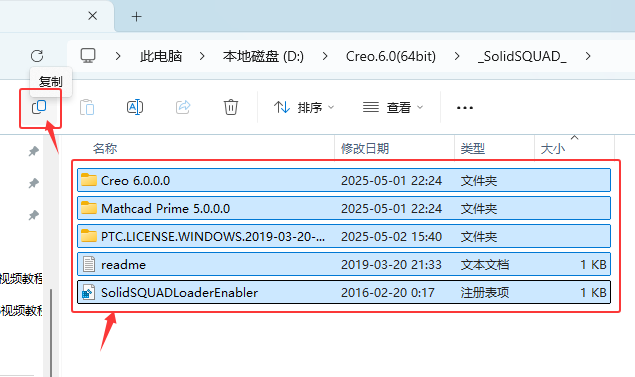Open the 排序 sort dropdown
This screenshot has width=635, height=377.
point(304,107)
